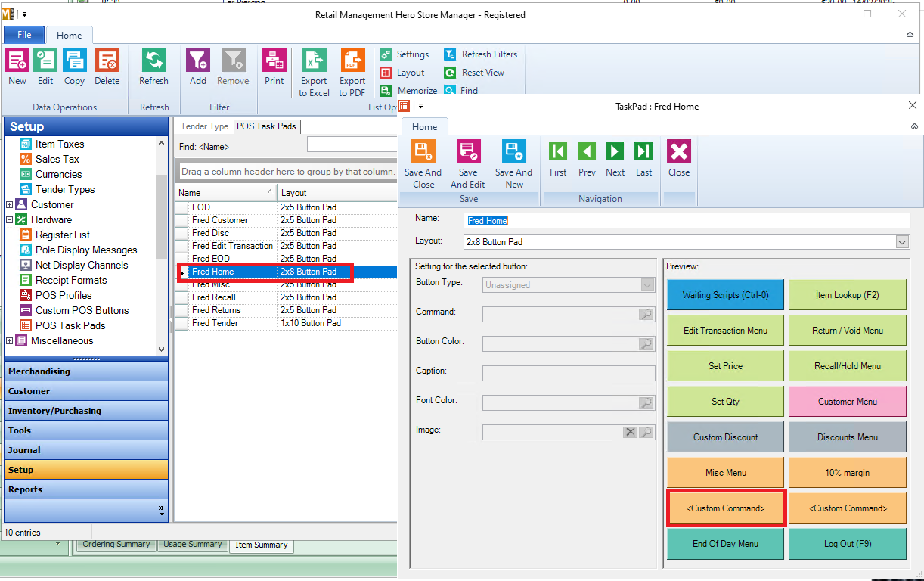Open list Settings in ribbon
Viewport: 924px width, 581px height.
pyautogui.click(x=405, y=54)
